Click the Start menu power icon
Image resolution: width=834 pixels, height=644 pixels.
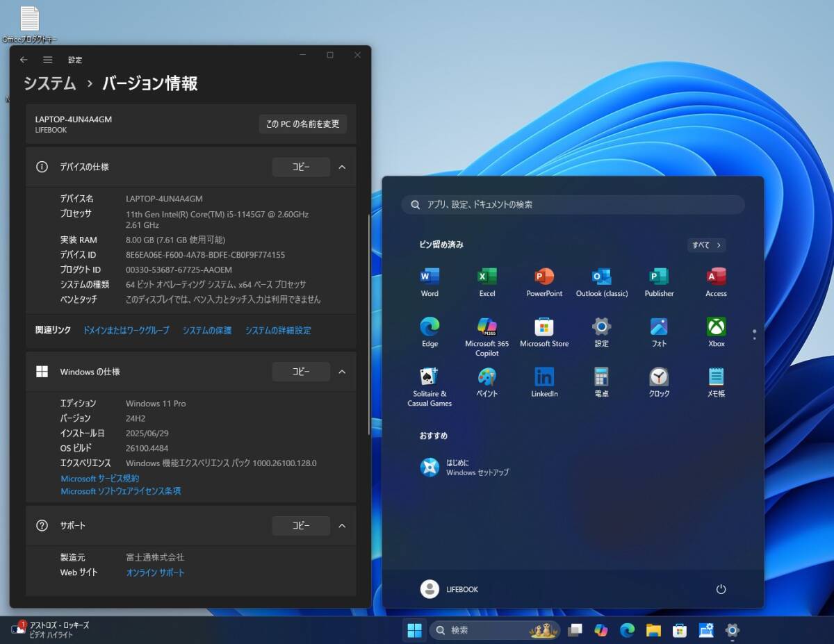(x=721, y=589)
